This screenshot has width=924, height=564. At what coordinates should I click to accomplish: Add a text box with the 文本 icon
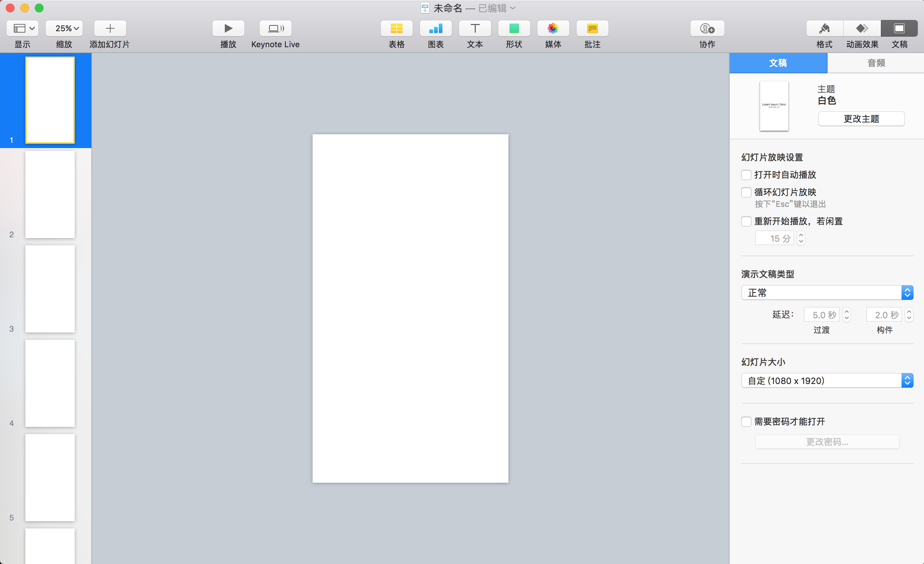[x=475, y=28]
